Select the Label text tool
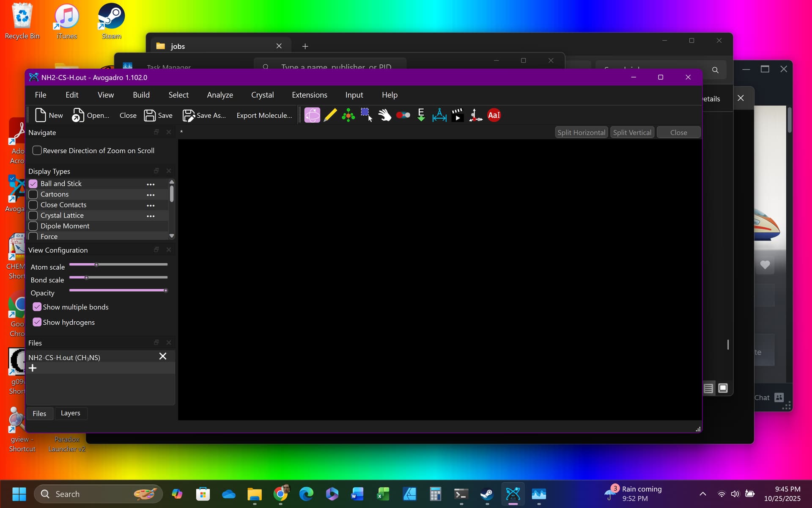Viewport: 812px width, 508px height. click(494, 115)
